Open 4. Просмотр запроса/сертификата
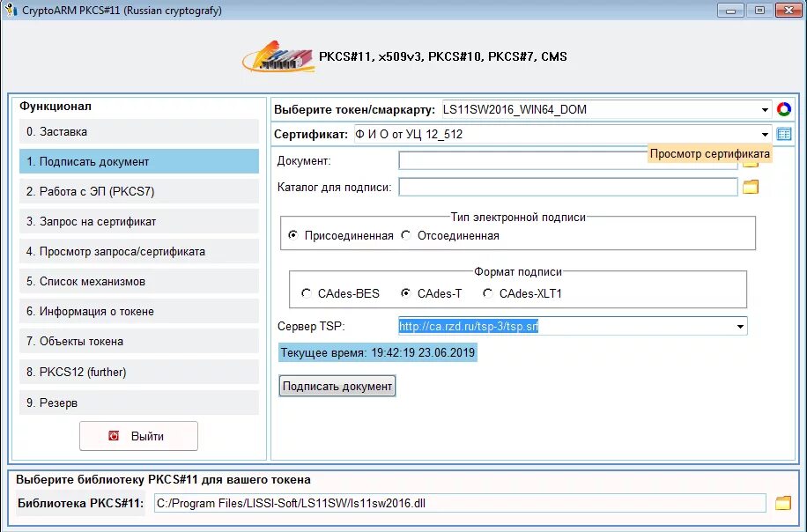807x532 pixels. click(139, 252)
